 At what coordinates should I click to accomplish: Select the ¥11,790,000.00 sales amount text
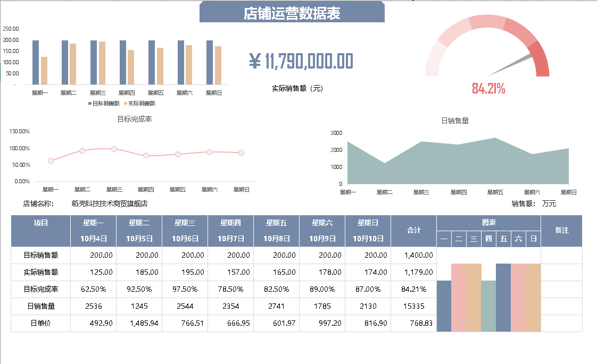click(301, 62)
